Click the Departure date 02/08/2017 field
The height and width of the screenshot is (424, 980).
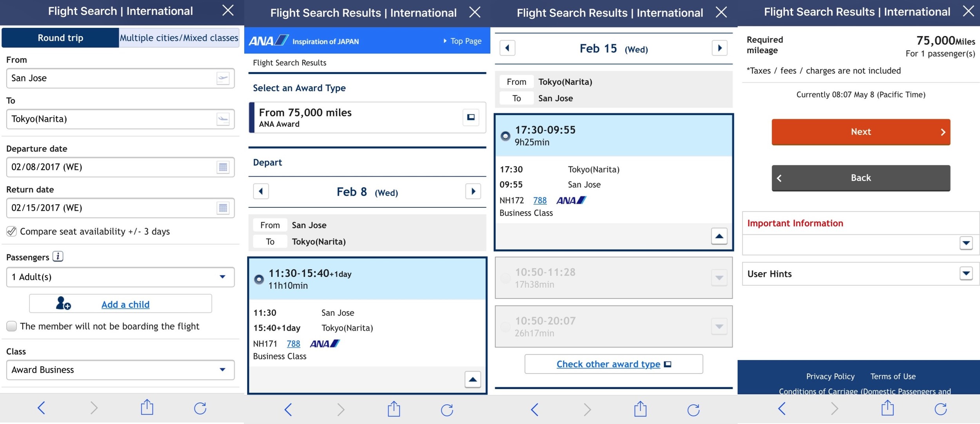point(120,167)
